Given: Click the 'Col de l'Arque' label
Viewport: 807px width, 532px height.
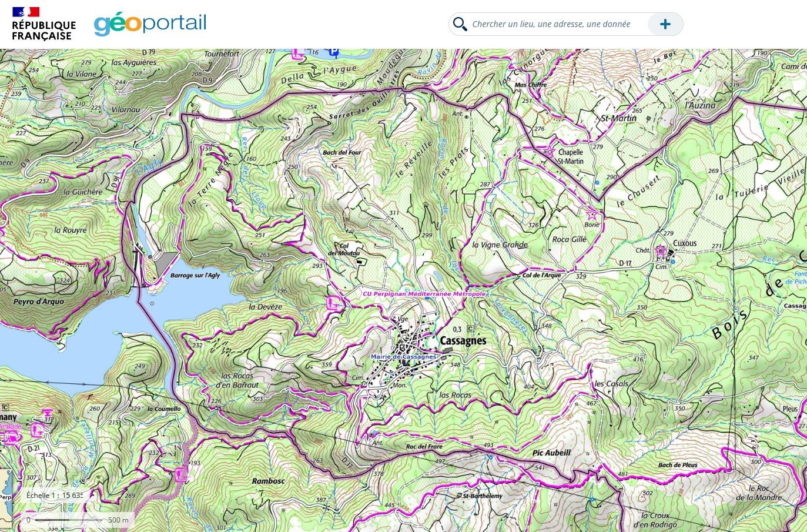Looking at the screenshot, I should 541,275.
